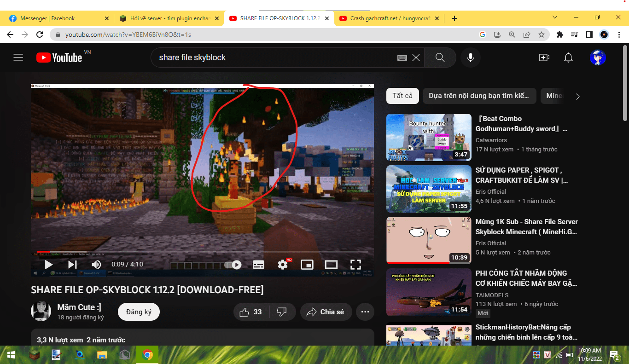Go to the YouTube home logo
Viewport: 629px width, 364px height.
pyautogui.click(x=59, y=58)
